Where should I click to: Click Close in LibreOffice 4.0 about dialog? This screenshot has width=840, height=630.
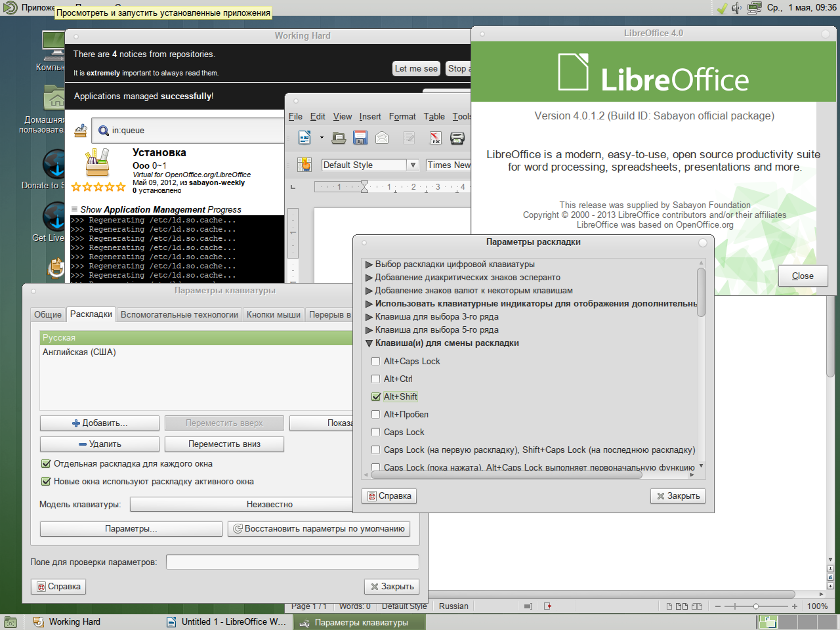pyautogui.click(x=803, y=276)
